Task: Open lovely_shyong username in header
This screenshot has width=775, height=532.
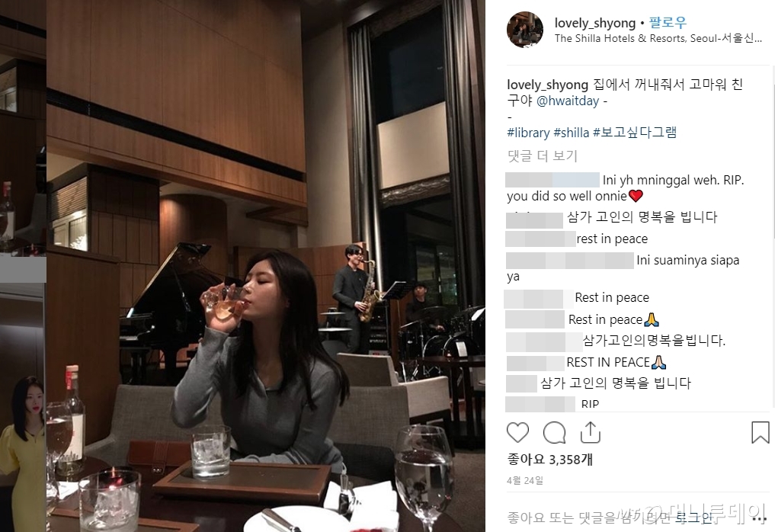Action: (x=595, y=23)
